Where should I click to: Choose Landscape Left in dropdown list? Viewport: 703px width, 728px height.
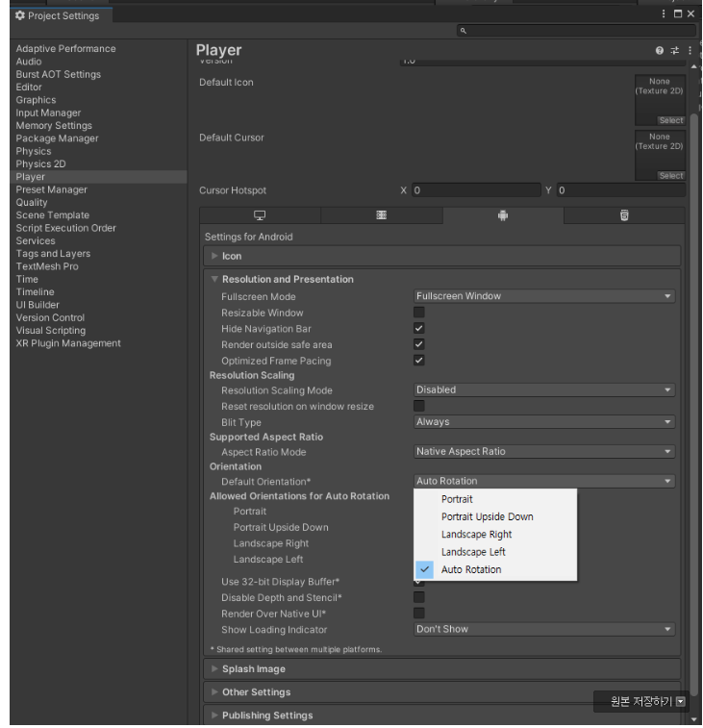[x=495, y=553]
